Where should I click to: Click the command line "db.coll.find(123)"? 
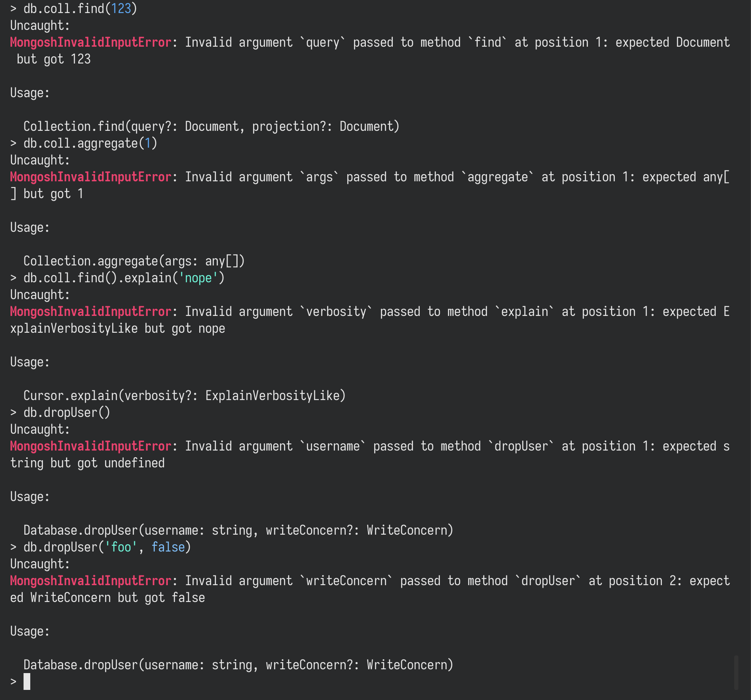(x=80, y=9)
